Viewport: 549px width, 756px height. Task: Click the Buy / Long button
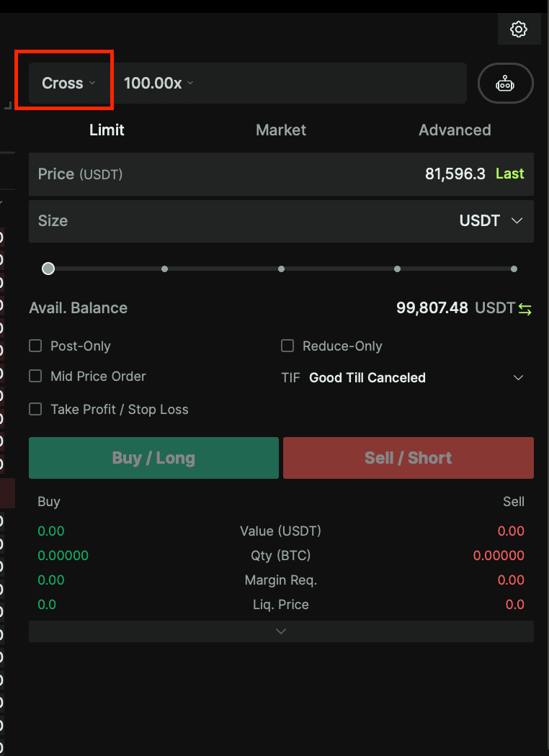[153, 457]
